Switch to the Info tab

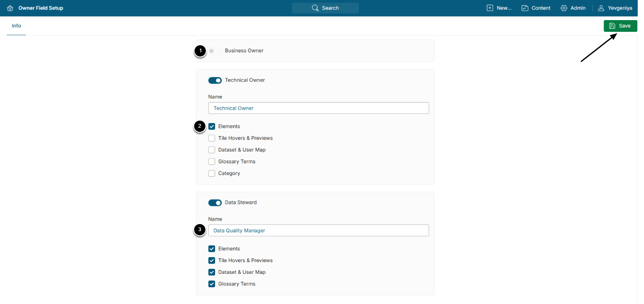coord(16,26)
